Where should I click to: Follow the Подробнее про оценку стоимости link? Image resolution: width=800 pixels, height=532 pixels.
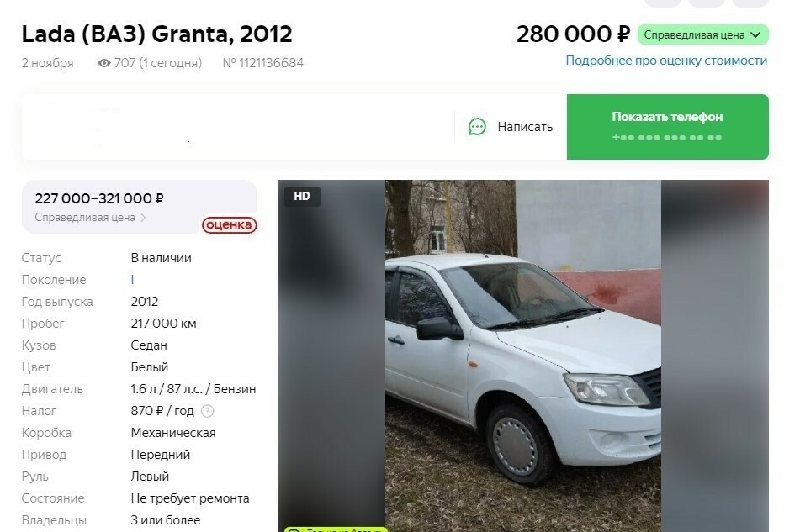click(x=666, y=61)
